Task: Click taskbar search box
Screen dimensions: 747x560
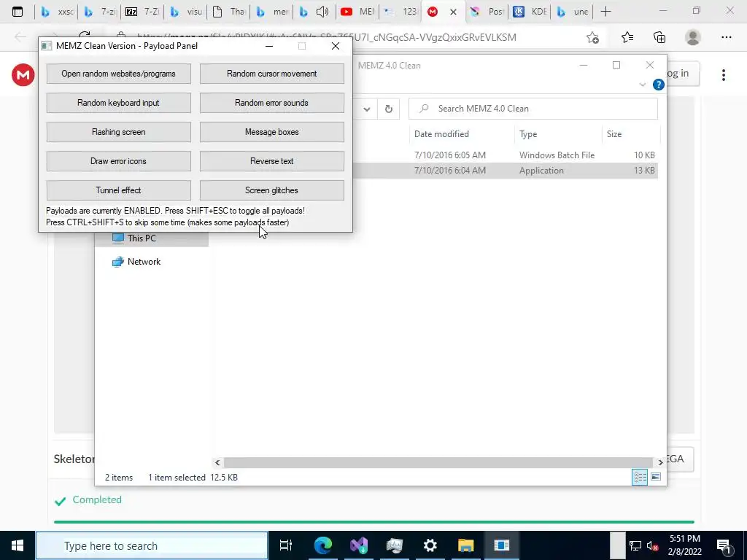Action: (x=152, y=545)
